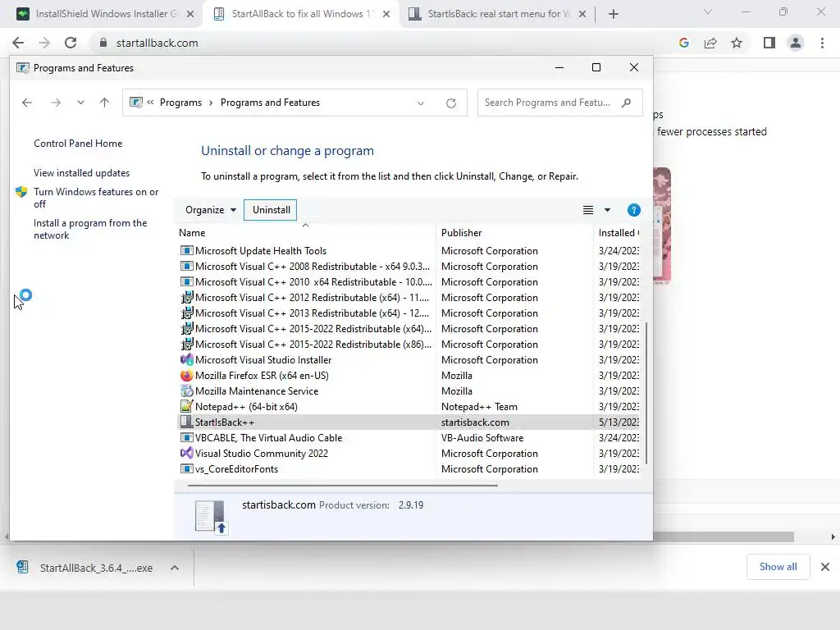Click Show all downloads button
Viewport: 840px width, 630px height.
[778, 567]
